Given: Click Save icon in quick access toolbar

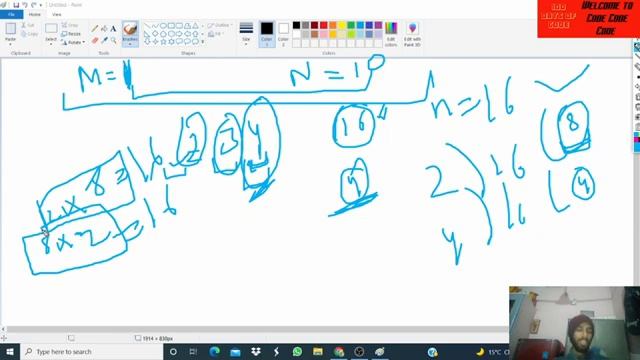Looking at the screenshot, I should coord(16,5).
